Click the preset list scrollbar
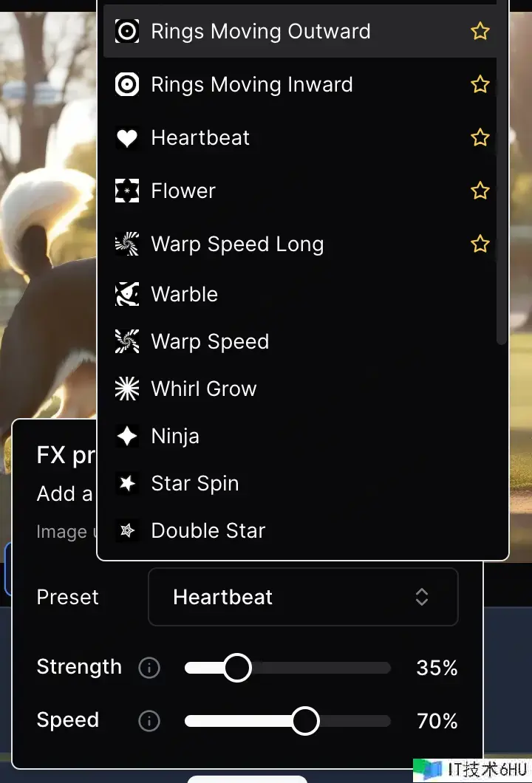 502,172
